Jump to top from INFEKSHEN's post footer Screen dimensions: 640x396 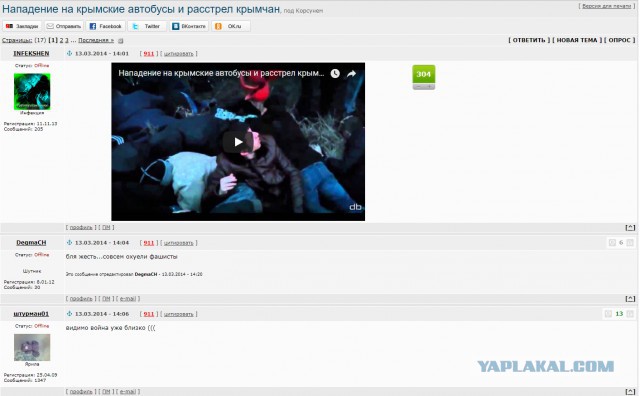(x=630, y=227)
